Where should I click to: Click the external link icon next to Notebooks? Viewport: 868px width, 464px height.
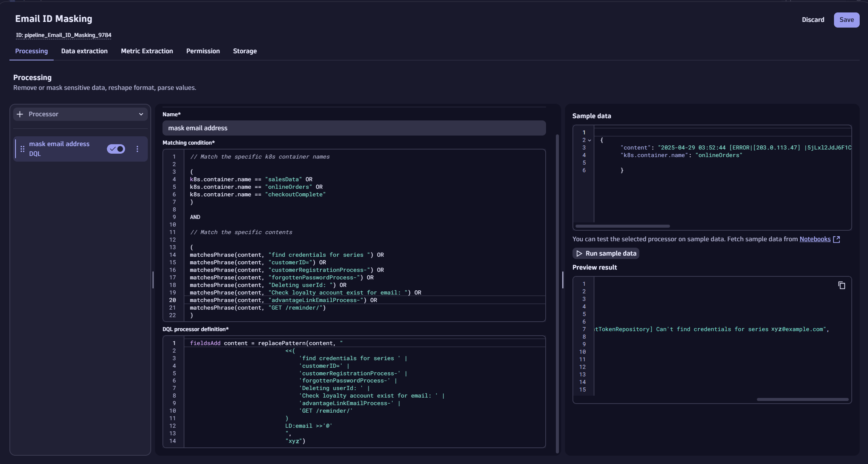point(837,239)
